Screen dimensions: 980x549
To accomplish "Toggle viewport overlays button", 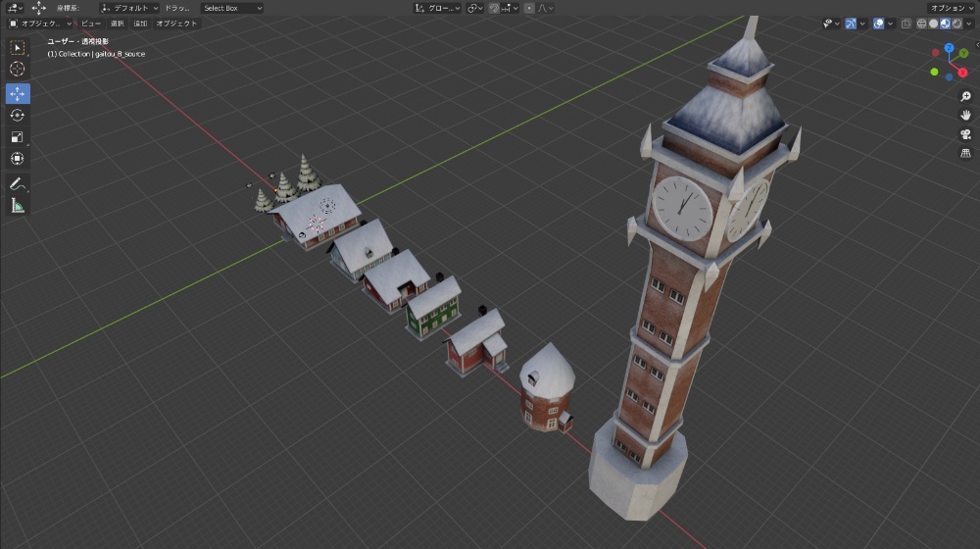I will pos(878,24).
